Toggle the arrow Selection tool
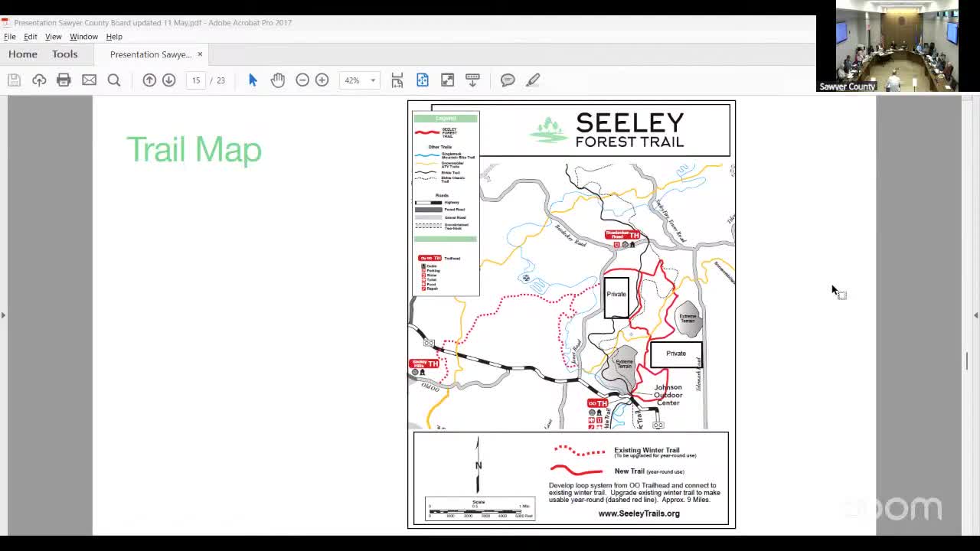 coord(253,80)
